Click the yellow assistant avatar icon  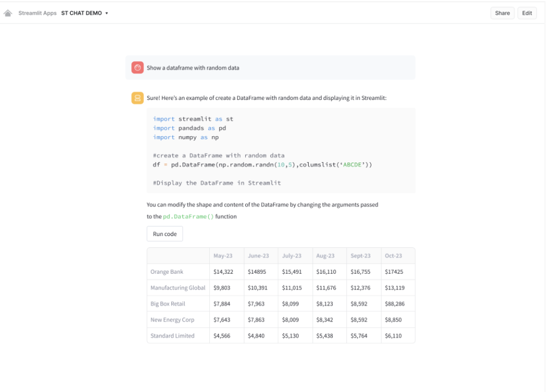click(x=137, y=98)
